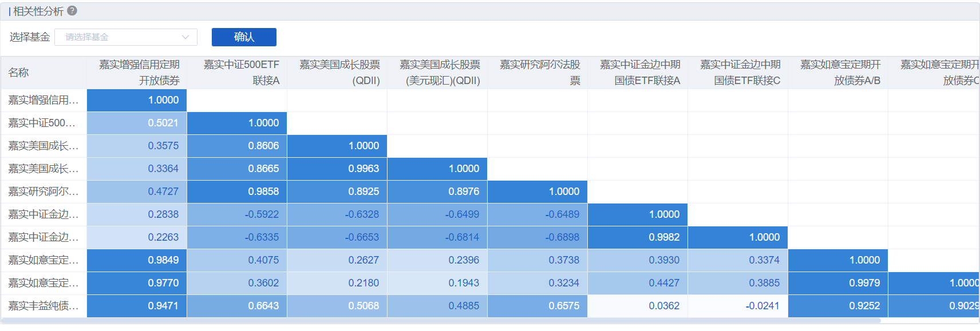
Task: Select the 嘉实增强信用定期开放债券 column header
Action: coord(139,73)
